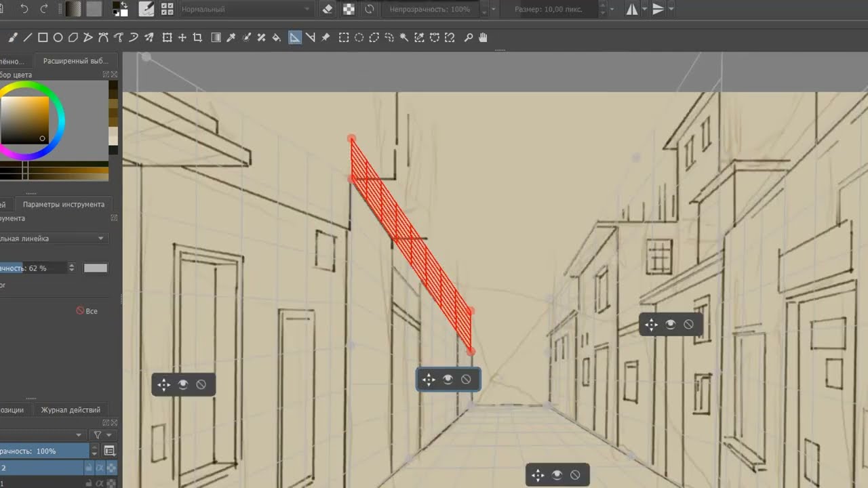Image resolution: width=868 pixels, height=488 pixels.
Task: Select the Polyline tool
Action: coord(88,38)
